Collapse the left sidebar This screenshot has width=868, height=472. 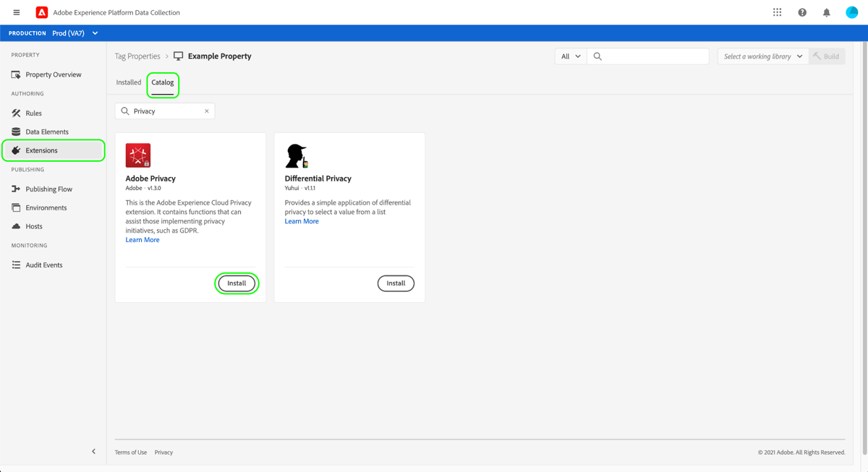coord(93,450)
